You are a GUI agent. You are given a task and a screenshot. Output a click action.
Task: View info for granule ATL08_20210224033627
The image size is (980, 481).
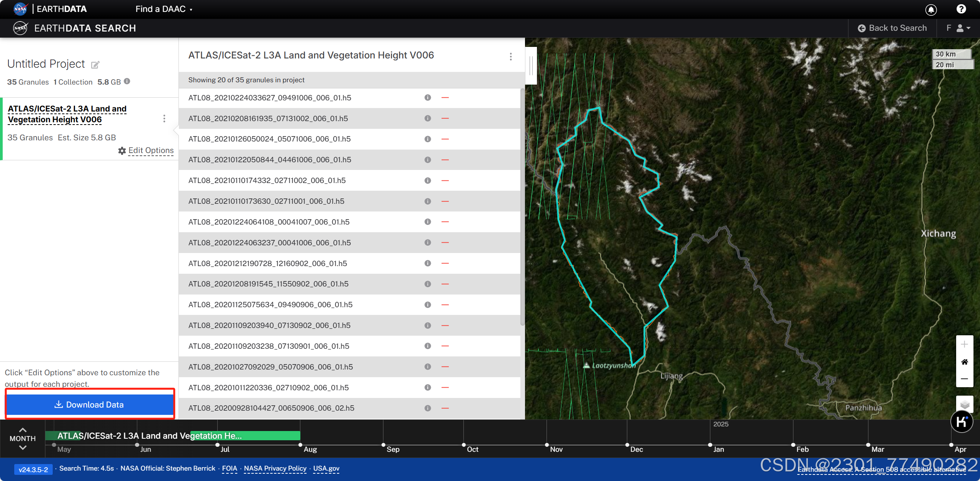coord(427,98)
